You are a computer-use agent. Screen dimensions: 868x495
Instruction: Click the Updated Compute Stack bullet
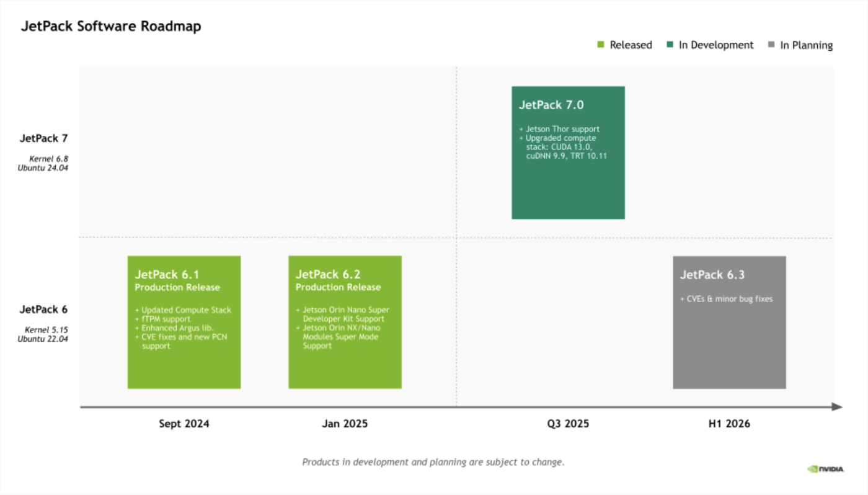[x=183, y=310]
